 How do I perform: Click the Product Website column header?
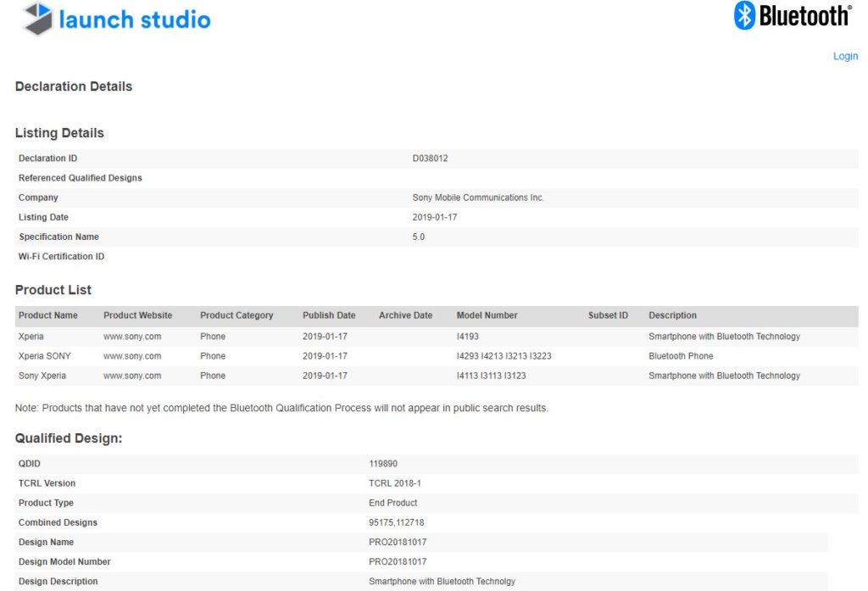click(138, 315)
